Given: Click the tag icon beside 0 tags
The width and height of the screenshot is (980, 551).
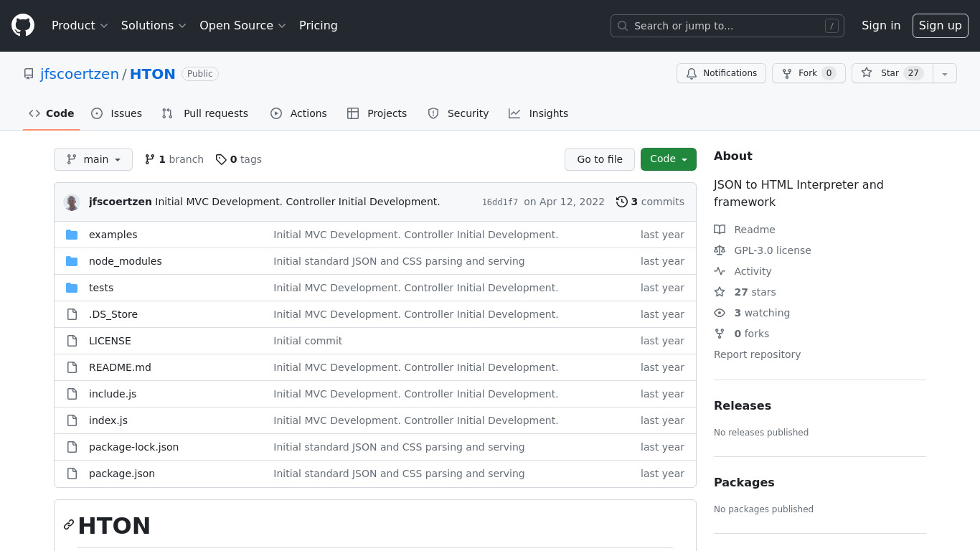Looking at the screenshot, I should coord(221,159).
